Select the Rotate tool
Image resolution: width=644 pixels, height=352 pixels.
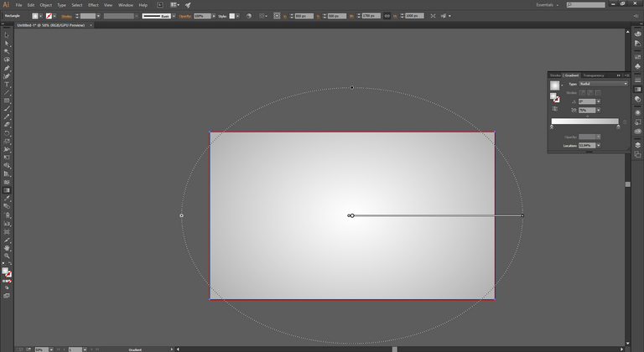click(7, 133)
